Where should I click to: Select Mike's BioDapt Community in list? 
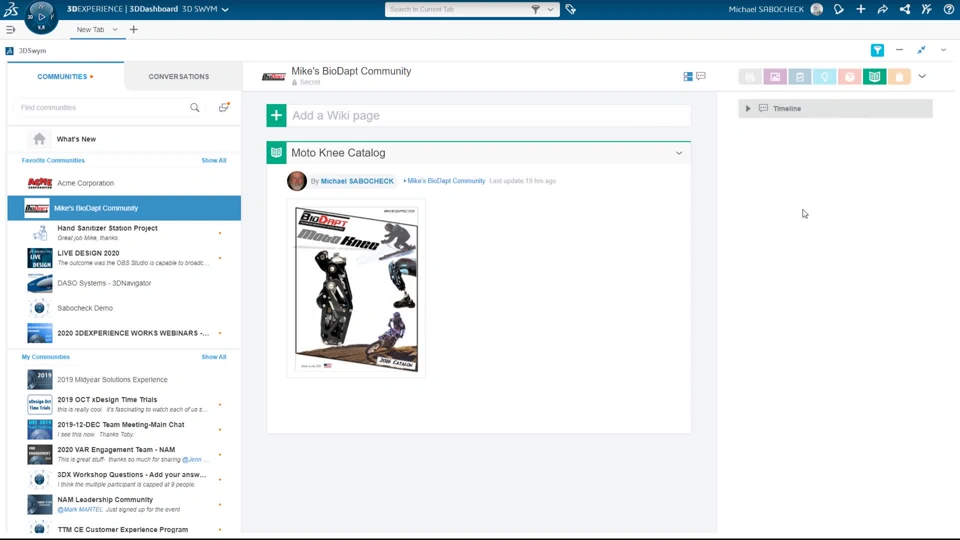(x=124, y=208)
